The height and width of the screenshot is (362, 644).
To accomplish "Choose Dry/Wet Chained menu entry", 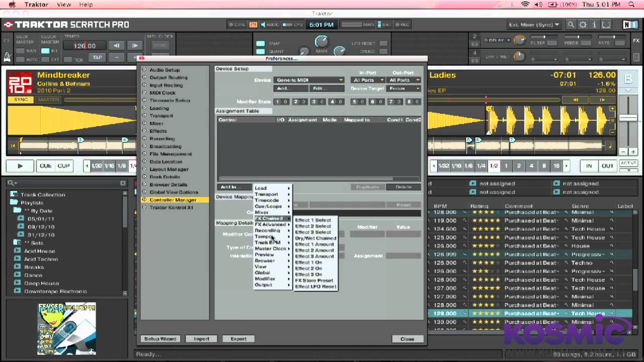I will point(315,238).
